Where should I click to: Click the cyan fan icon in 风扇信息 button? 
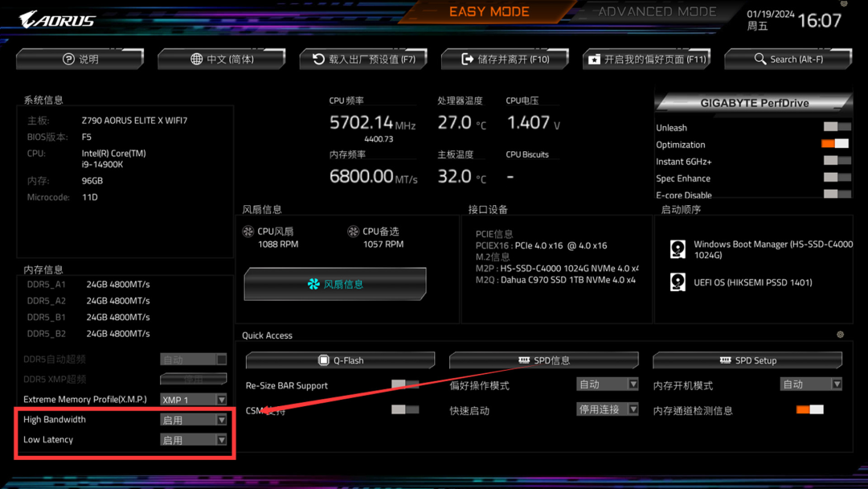[x=314, y=284]
